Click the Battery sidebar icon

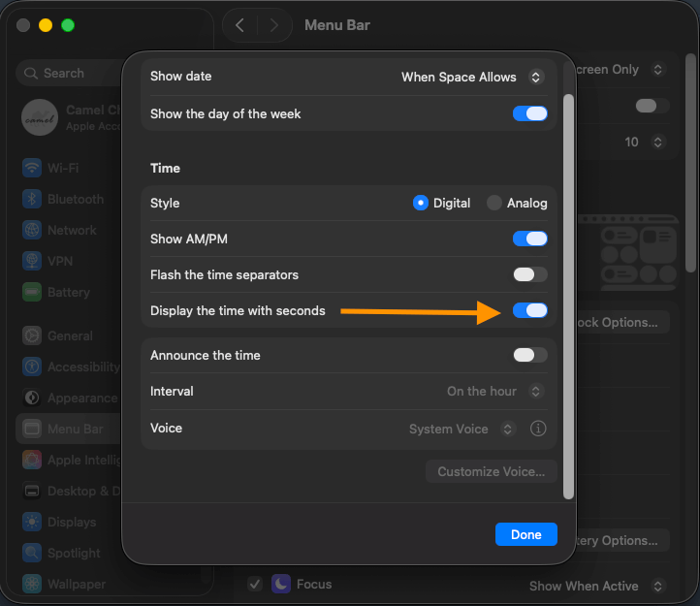[32, 292]
